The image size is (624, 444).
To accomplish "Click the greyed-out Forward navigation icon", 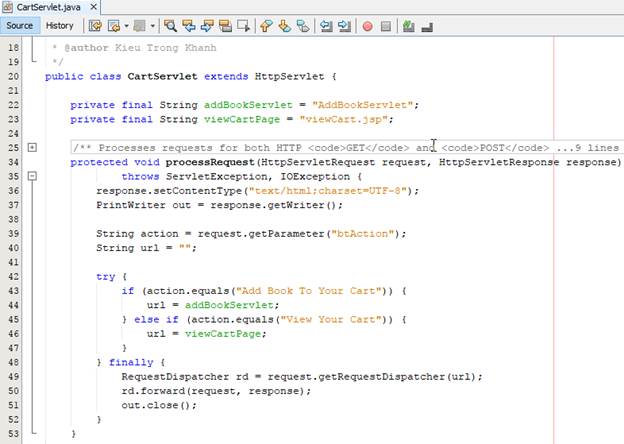I will point(139,26).
